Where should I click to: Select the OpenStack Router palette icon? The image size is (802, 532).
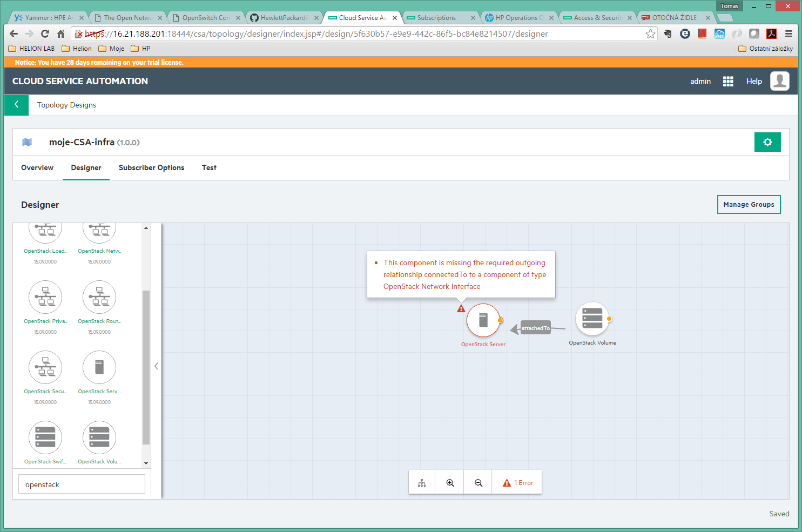(x=99, y=297)
